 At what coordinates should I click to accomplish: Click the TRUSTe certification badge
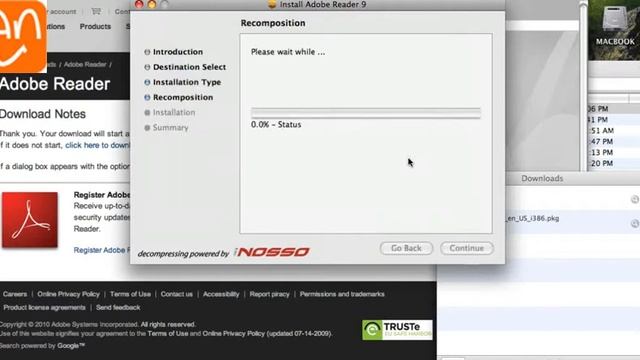pyautogui.click(x=397, y=330)
